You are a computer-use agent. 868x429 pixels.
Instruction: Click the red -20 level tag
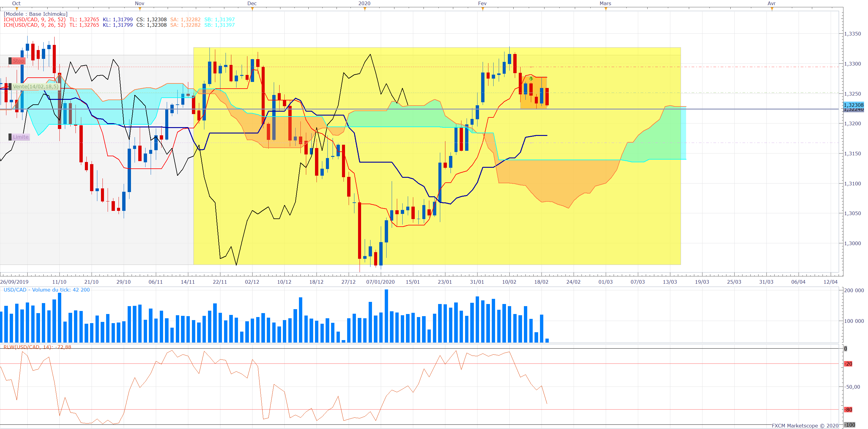pos(848,364)
